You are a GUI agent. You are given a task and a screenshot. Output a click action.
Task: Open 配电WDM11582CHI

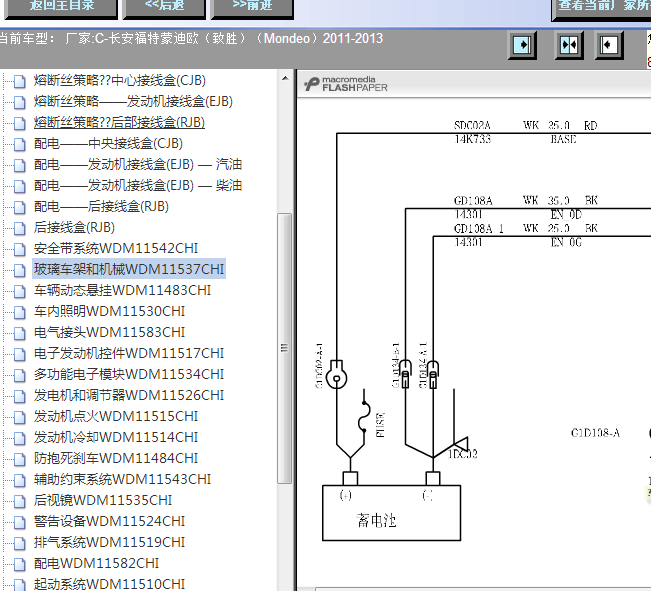[x=96, y=564]
